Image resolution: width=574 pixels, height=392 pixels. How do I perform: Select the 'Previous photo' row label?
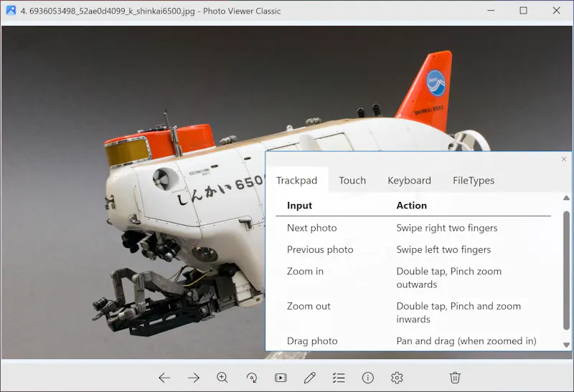(320, 249)
